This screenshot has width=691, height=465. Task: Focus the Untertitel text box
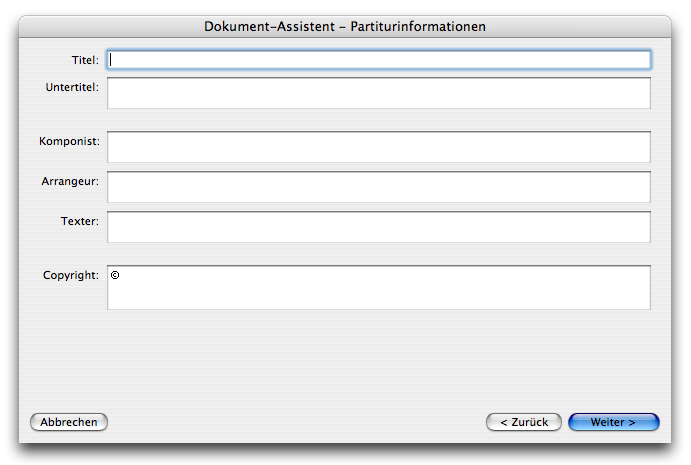click(378, 93)
